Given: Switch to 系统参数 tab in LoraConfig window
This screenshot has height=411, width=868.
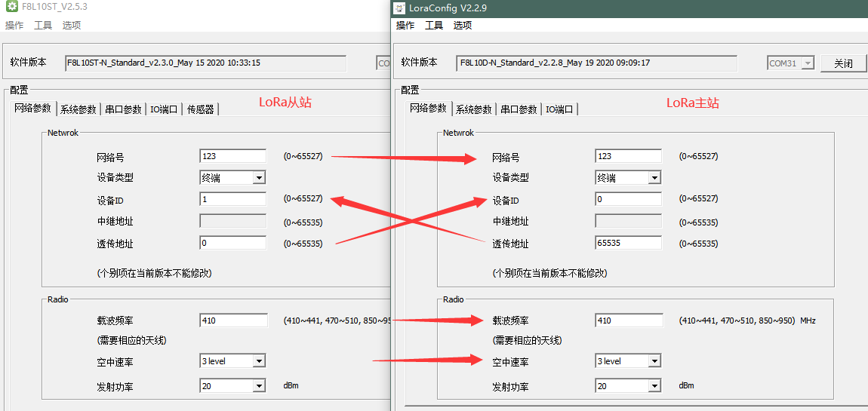Looking at the screenshot, I should pos(474,109).
